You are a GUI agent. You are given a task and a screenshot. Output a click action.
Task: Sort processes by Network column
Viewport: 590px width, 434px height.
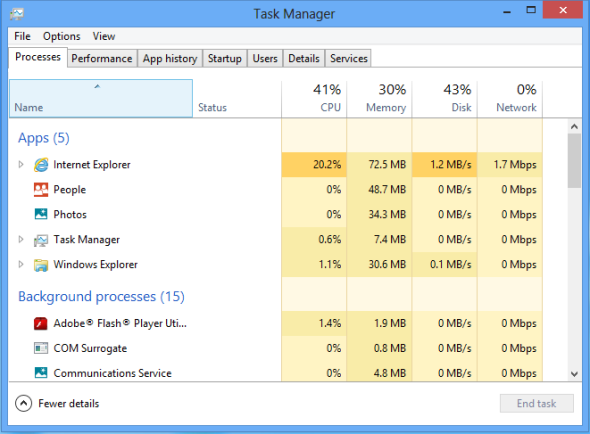[510, 99]
